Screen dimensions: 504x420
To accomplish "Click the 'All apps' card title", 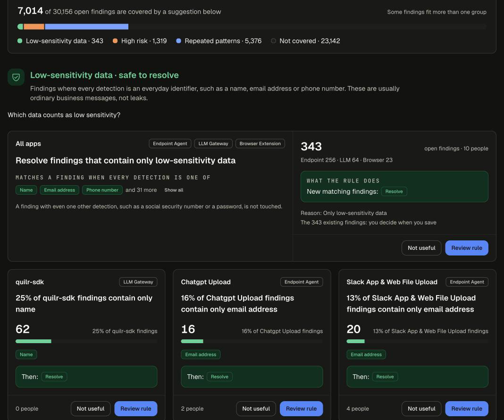I will click(28, 143).
